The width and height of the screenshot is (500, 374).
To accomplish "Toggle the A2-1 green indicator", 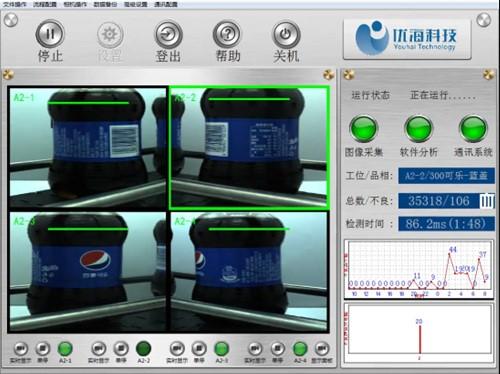I will pyautogui.click(x=65, y=349).
